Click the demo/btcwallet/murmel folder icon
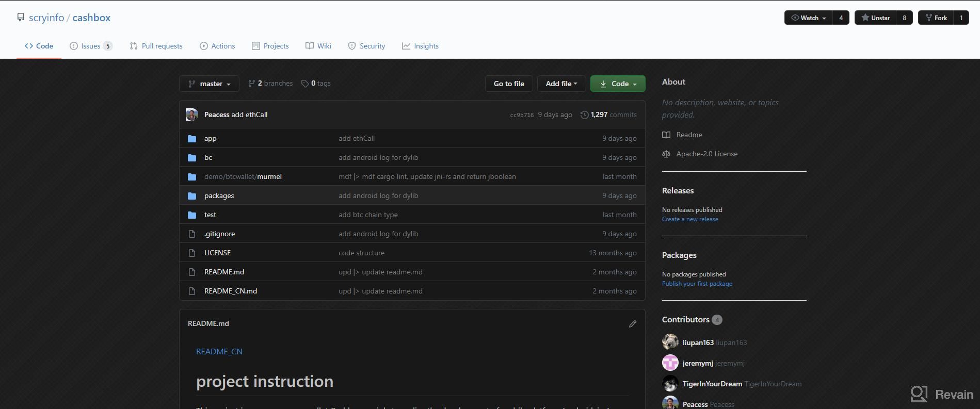The width and height of the screenshot is (980, 409). click(x=192, y=176)
